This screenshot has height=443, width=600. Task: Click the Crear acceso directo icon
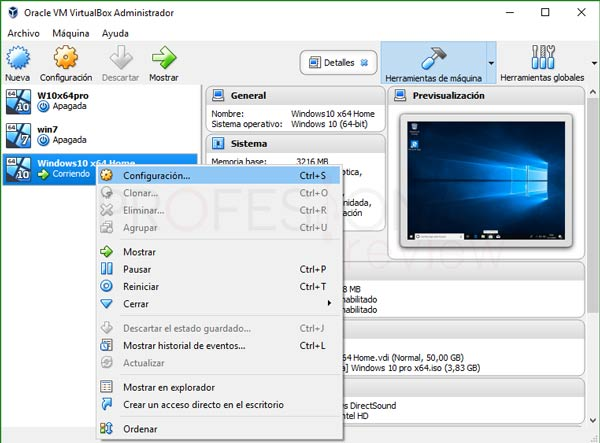pyautogui.click(x=106, y=404)
